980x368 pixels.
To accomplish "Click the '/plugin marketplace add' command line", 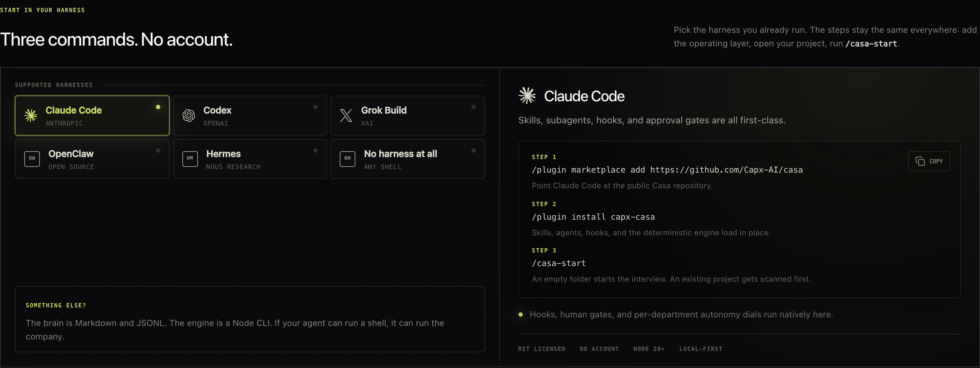I will 667,170.
